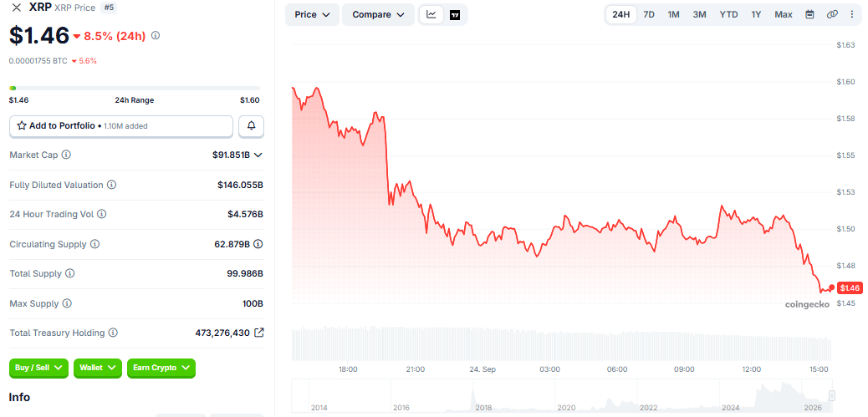Open the Buy / Sell dropdown

click(x=38, y=368)
